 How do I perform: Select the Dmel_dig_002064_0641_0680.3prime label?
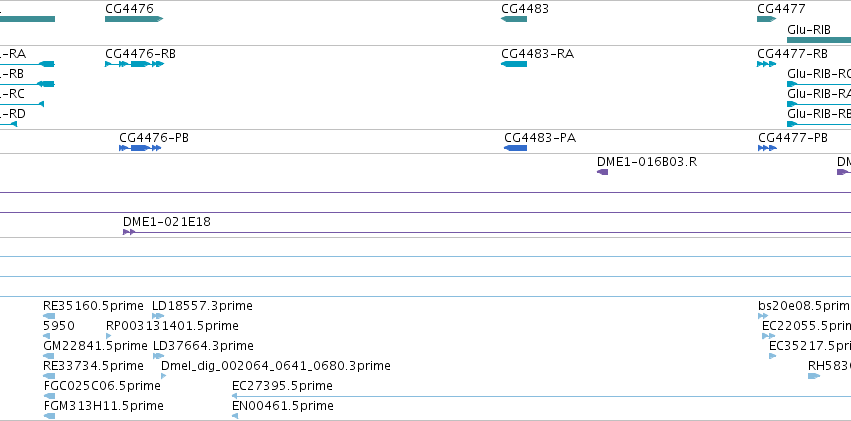(276, 366)
